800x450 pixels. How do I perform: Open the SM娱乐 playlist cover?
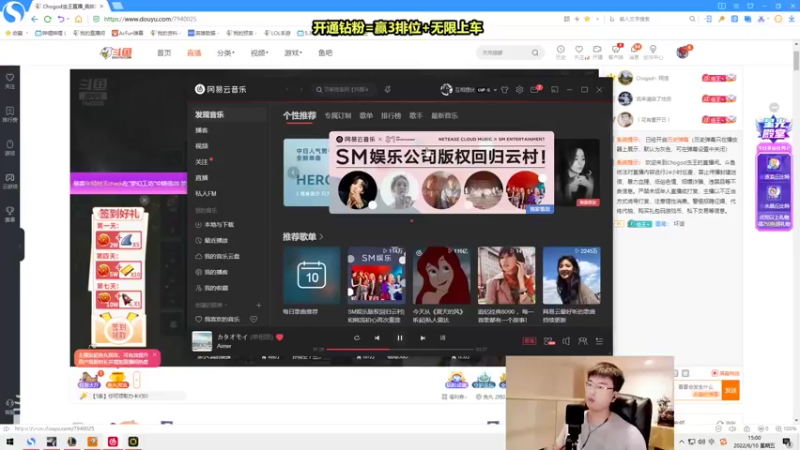click(x=377, y=276)
